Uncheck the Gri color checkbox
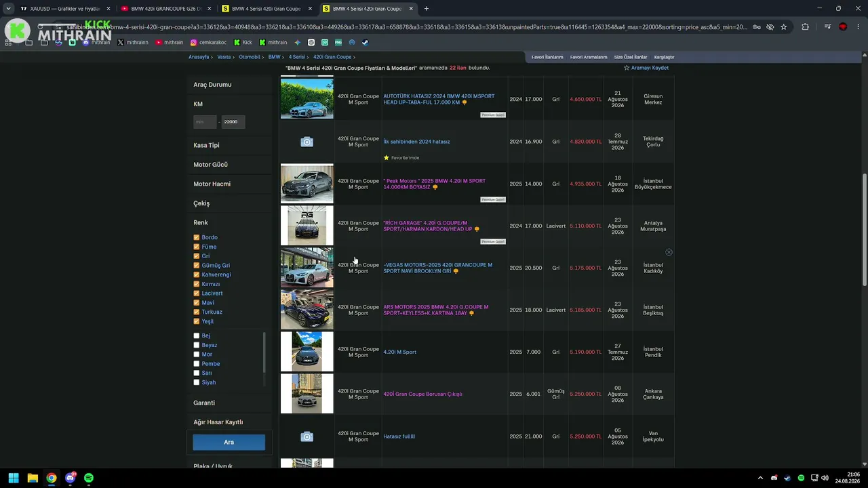This screenshot has width=868, height=488. point(197,256)
